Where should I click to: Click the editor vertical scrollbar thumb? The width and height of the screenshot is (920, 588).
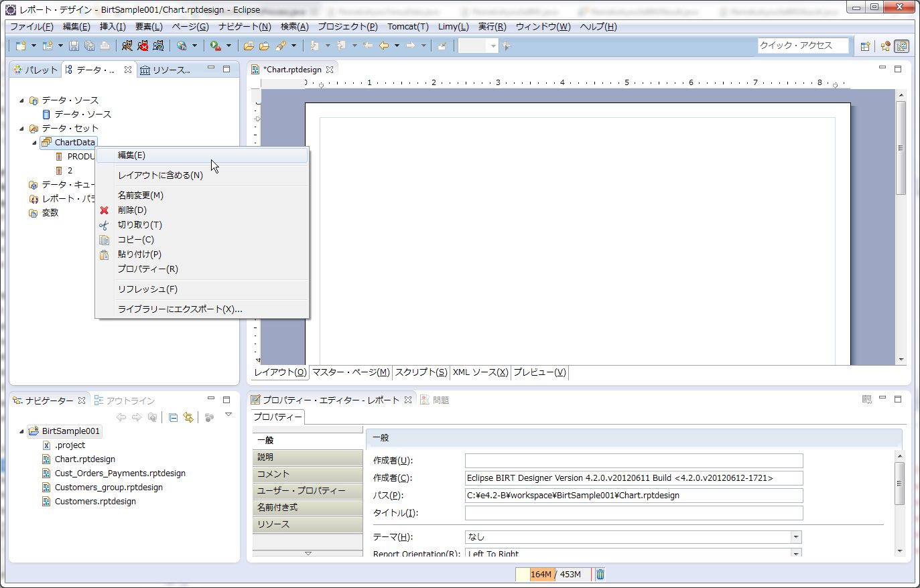[x=901, y=148]
